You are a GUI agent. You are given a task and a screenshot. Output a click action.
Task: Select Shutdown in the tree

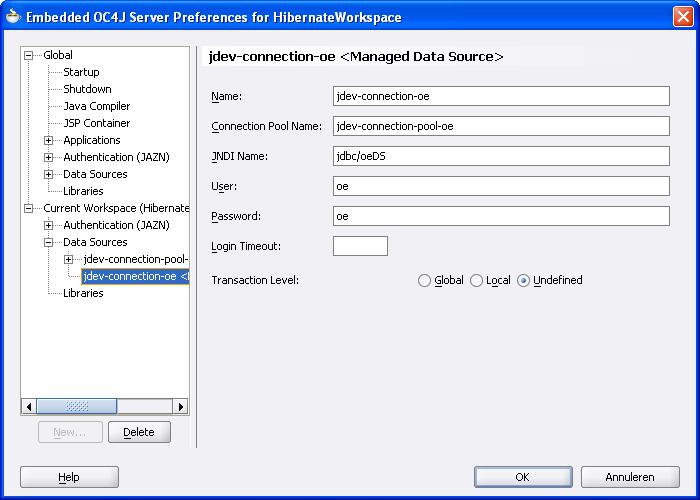coord(87,89)
